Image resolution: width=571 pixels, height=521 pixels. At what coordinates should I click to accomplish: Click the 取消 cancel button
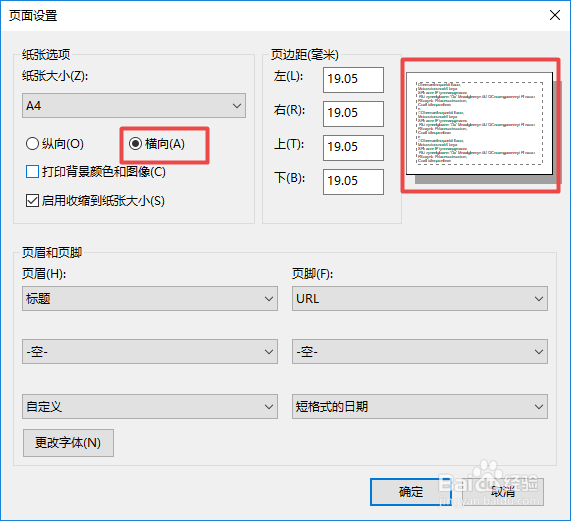pos(503,492)
